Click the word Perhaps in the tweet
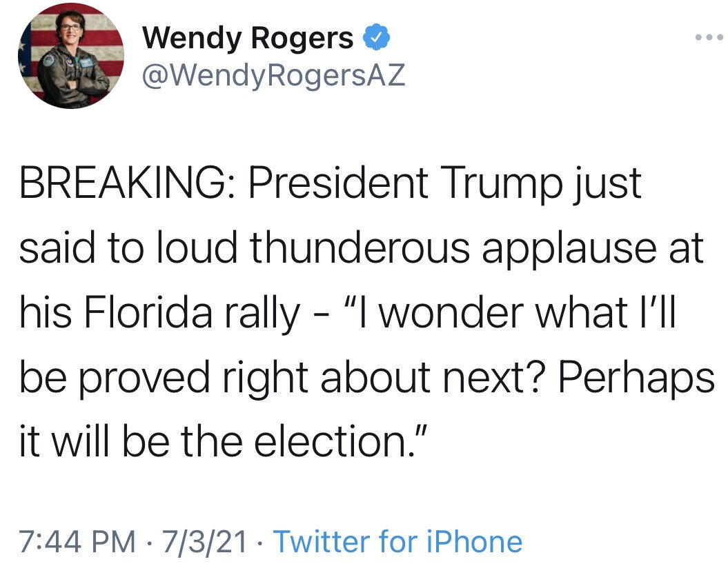 click(635, 377)
